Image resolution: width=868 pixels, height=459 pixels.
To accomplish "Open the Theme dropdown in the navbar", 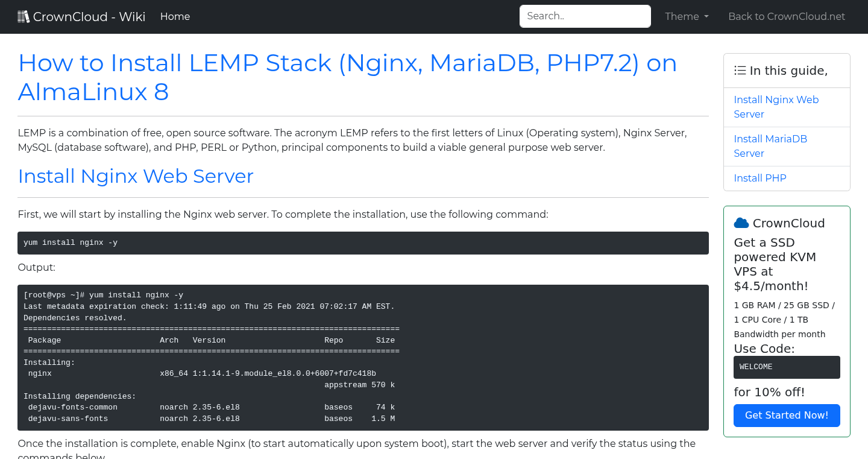I will tap(687, 16).
